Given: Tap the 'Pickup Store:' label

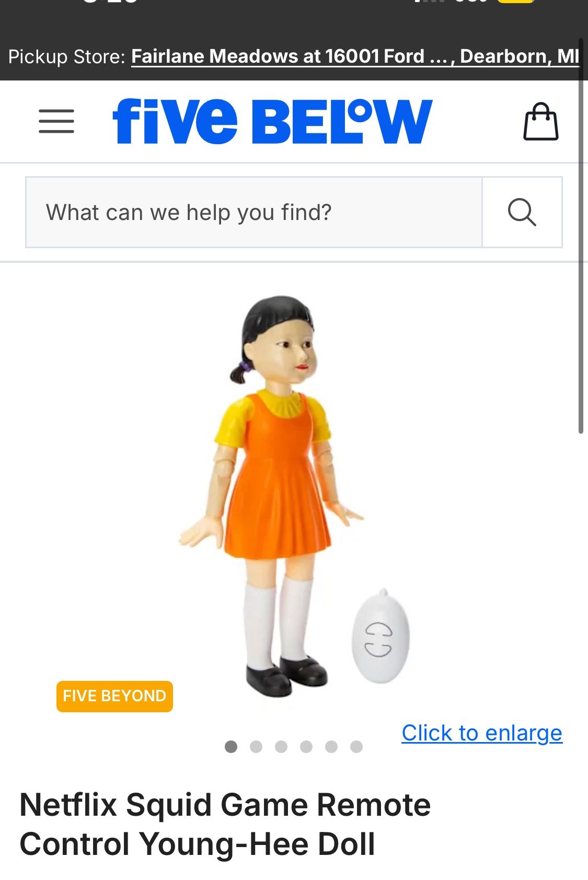Looking at the screenshot, I should (x=67, y=56).
